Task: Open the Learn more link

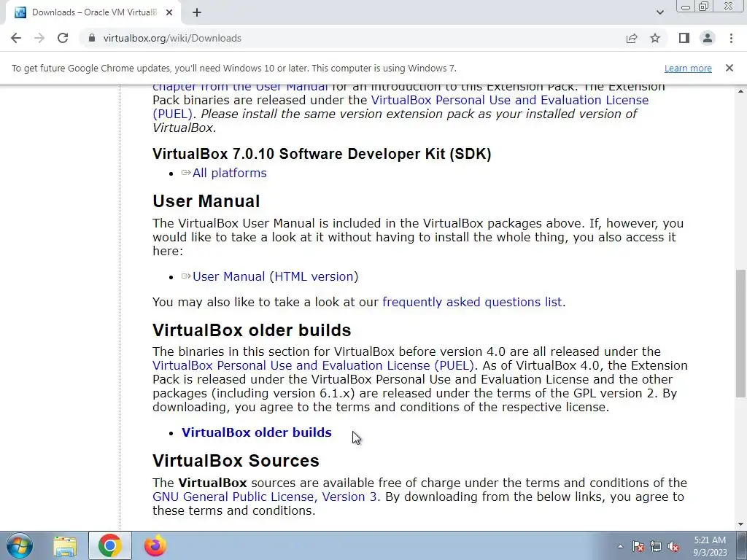Action: (x=688, y=68)
